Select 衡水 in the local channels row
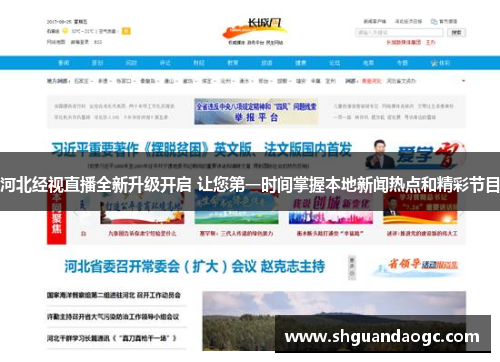500x362 pixels. tap(244, 81)
